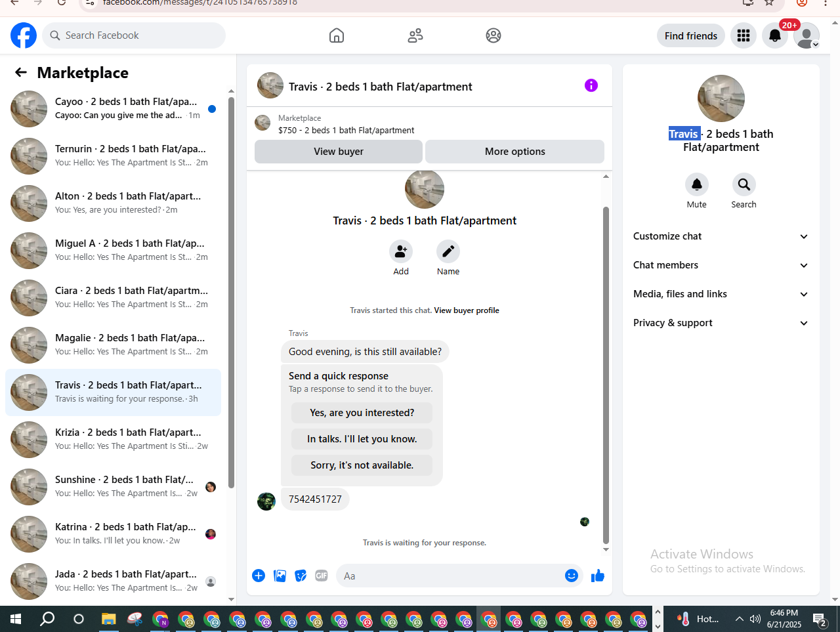Open File Explorer from the taskbar
The width and height of the screenshot is (840, 632).
pos(108,619)
